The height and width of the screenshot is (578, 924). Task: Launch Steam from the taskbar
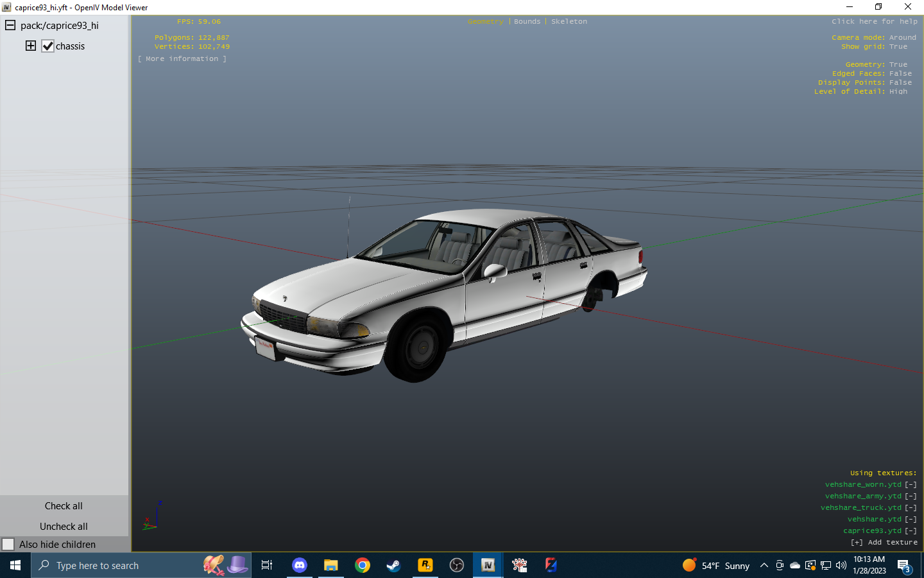click(393, 566)
